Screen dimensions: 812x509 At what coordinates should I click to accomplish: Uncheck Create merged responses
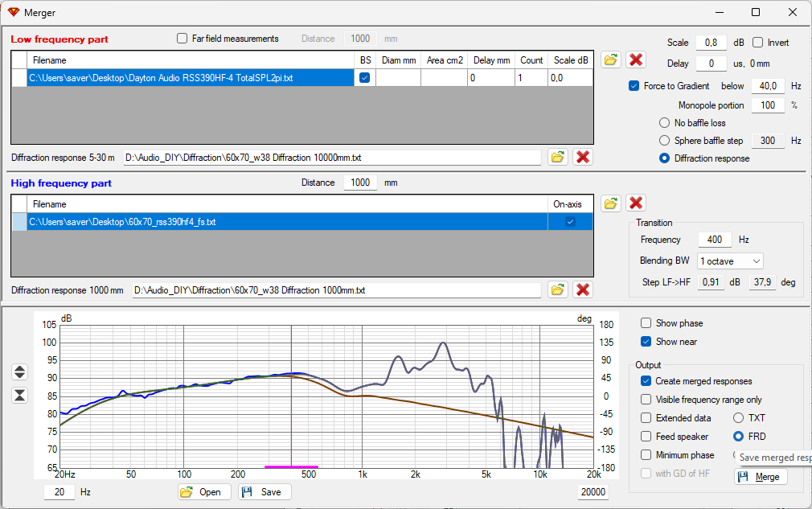(x=646, y=381)
